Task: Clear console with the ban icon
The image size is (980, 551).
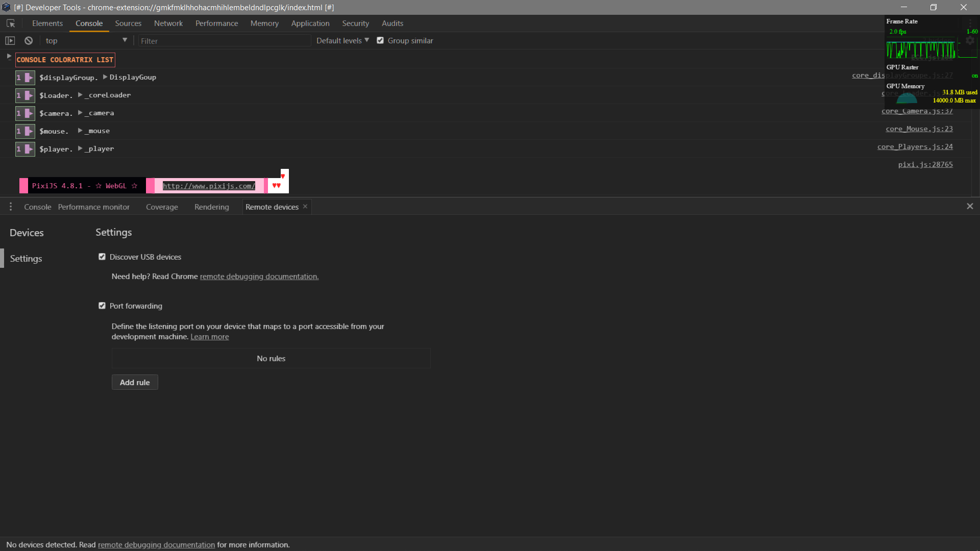Action: 29,41
